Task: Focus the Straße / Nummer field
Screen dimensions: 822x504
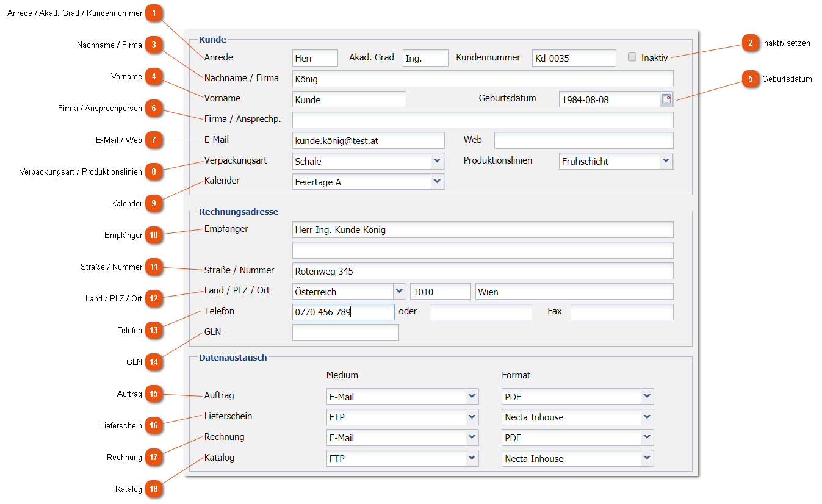Action: [x=483, y=271]
